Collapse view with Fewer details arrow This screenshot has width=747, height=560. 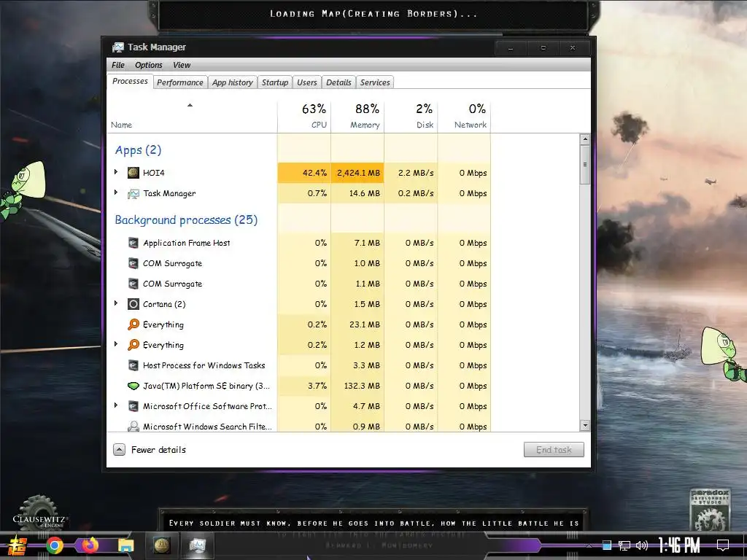click(x=119, y=449)
